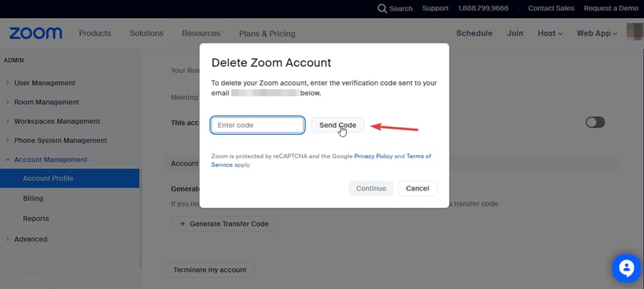This screenshot has width=644, height=289.
Task: Click Cancel in delete dialog
Action: click(x=417, y=188)
